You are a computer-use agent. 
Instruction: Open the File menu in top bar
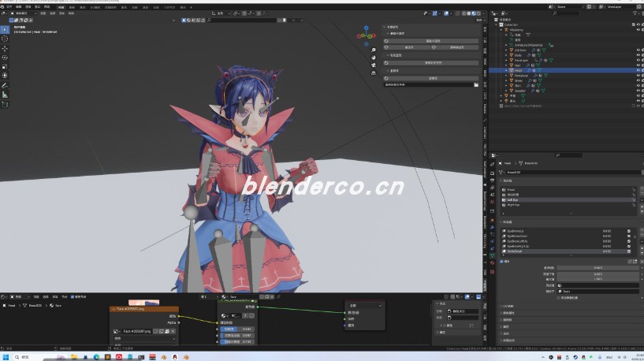click(x=9, y=7)
